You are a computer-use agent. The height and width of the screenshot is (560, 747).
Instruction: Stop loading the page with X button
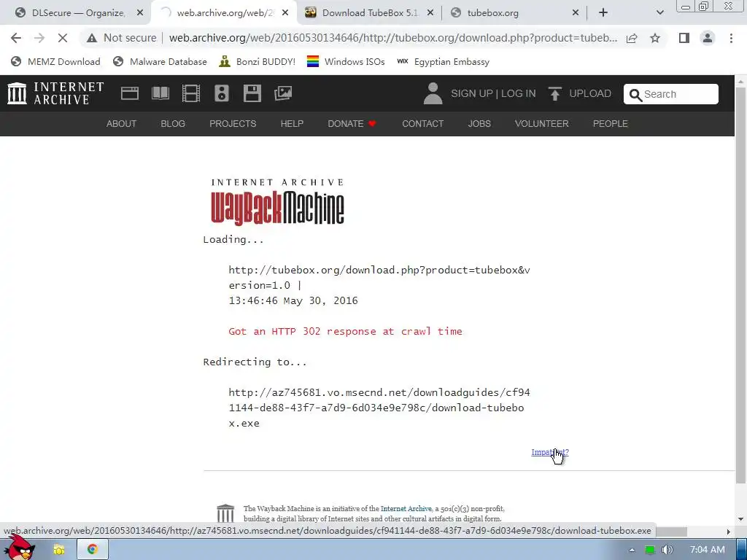63,38
